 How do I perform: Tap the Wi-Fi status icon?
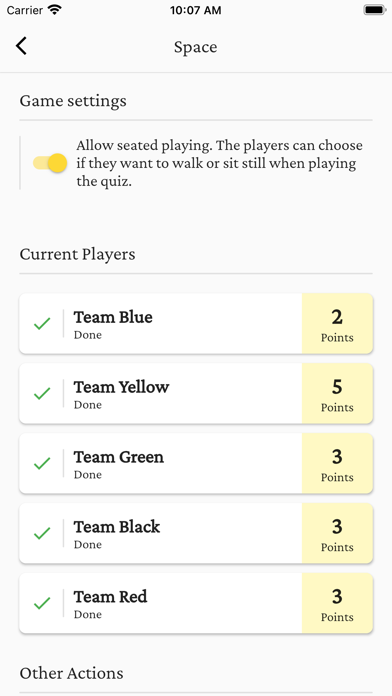(55, 10)
